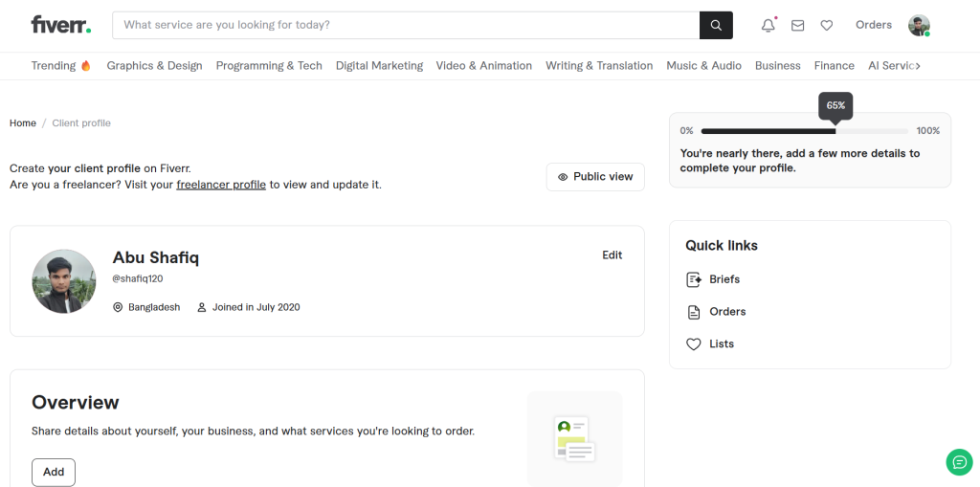The width and height of the screenshot is (980, 487).
Task: Click Abu Shafiq's profile photo
Action: [64, 281]
